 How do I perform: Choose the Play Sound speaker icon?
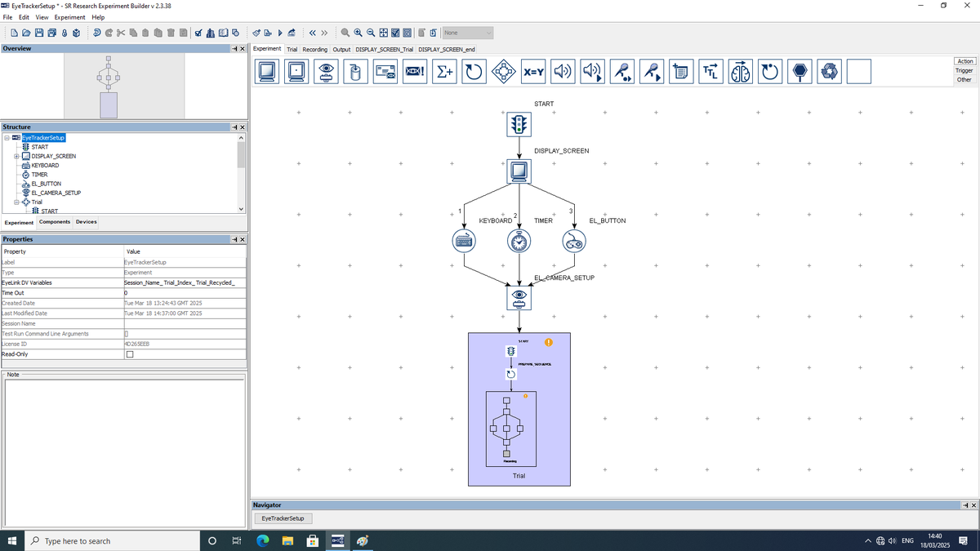click(563, 72)
